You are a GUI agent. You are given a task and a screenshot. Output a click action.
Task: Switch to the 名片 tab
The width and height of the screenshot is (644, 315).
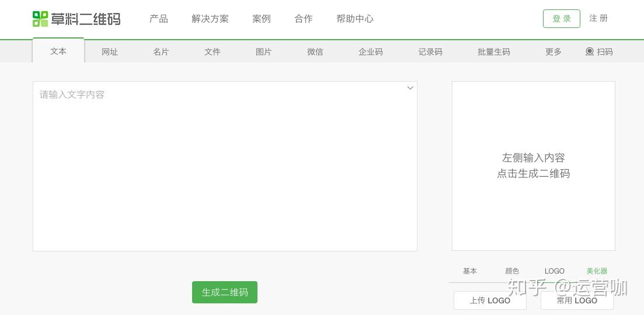161,52
